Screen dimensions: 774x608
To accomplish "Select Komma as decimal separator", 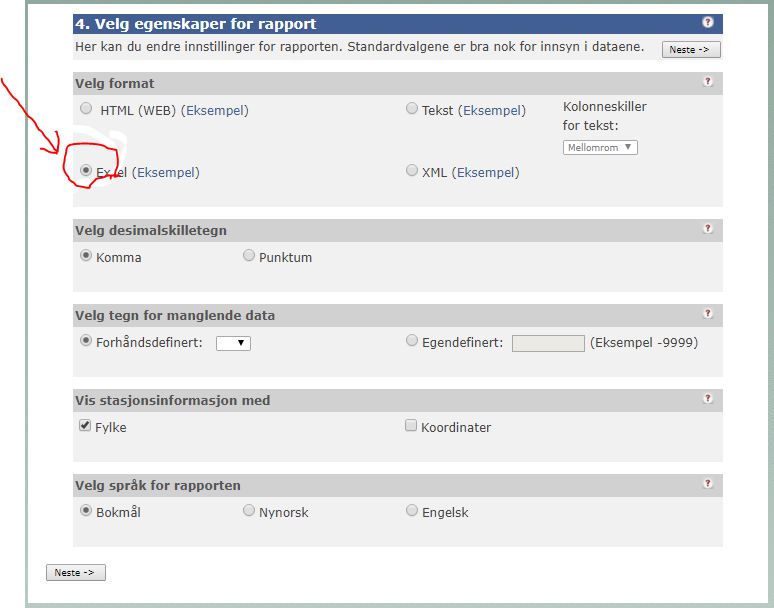I will (x=86, y=255).
